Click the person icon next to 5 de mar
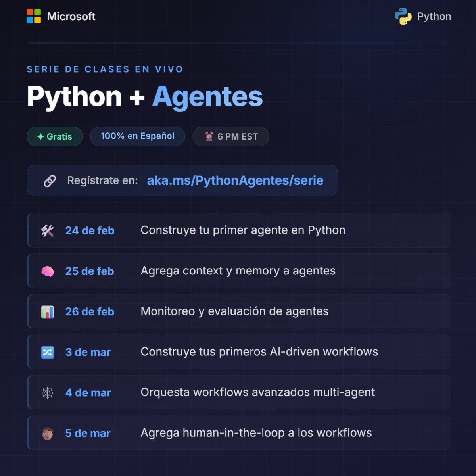This screenshot has width=476, height=476. [x=48, y=433]
